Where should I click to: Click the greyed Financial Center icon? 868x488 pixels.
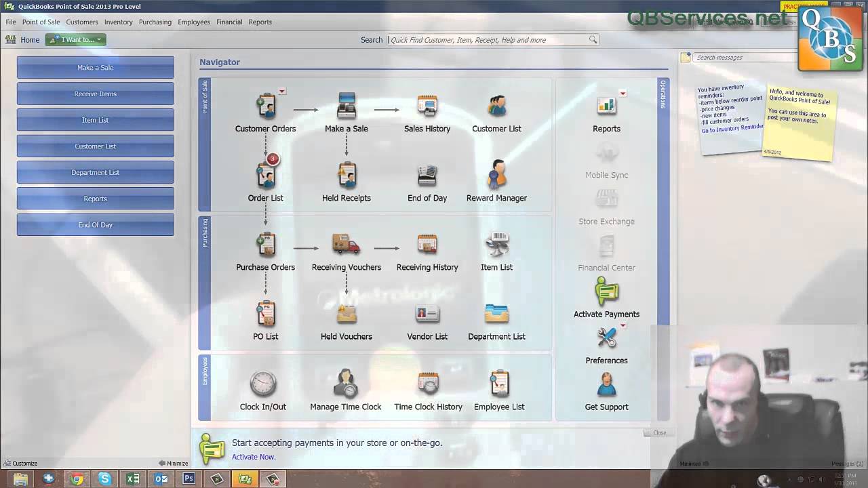point(606,246)
